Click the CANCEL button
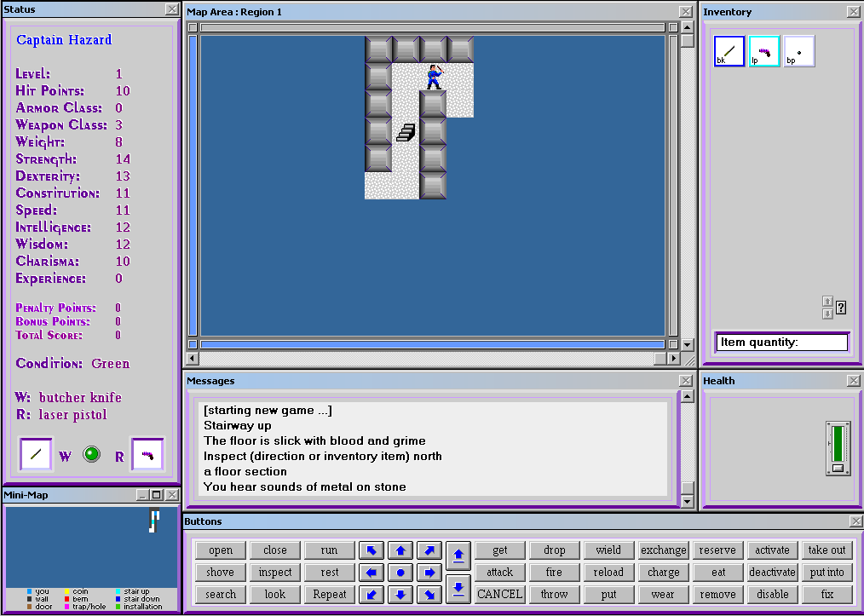Viewport: 864px width, 616px height. (500, 595)
